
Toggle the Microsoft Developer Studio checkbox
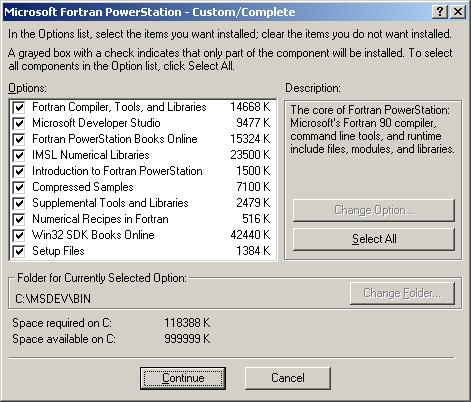click(19, 123)
